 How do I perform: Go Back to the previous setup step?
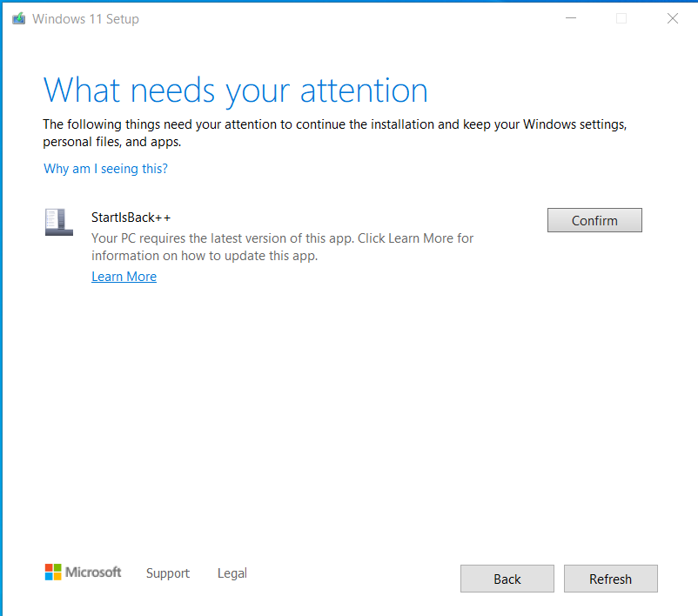click(507, 579)
